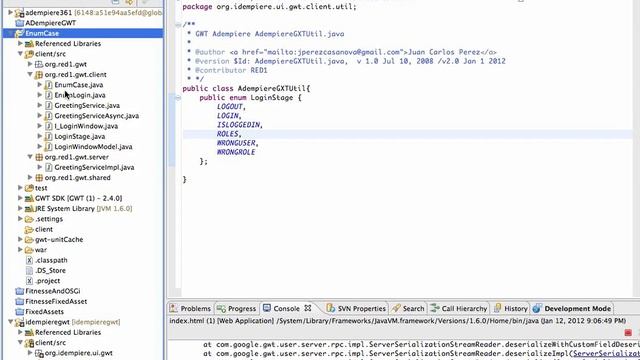Viewport: 640px width, 360px height.
Task: Click the gwt-unitCache folder icon
Action: coord(29,240)
